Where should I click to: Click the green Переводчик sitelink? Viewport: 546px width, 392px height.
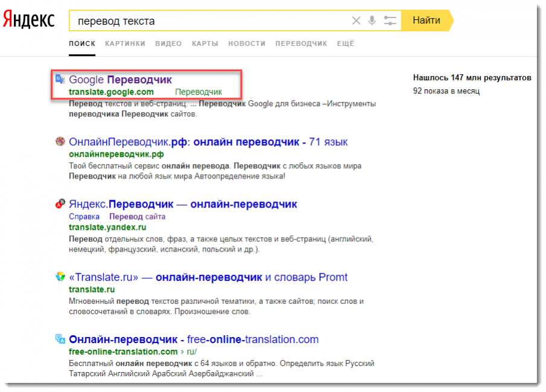(198, 92)
